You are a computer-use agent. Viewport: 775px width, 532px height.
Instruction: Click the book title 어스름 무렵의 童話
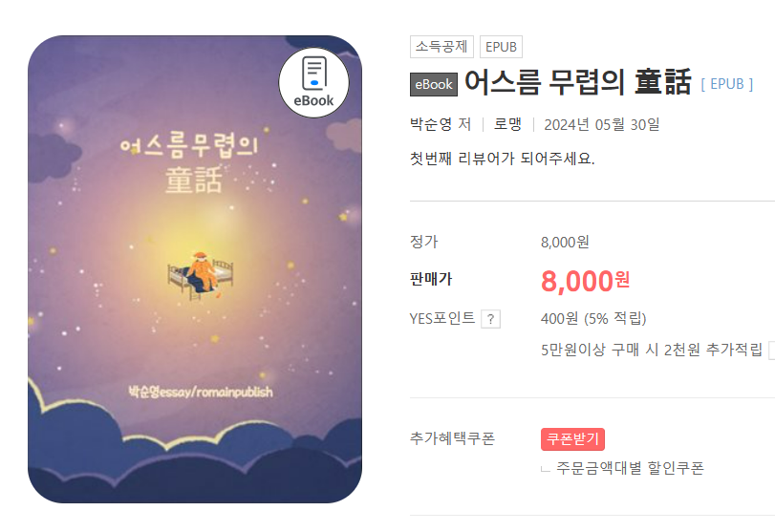click(577, 82)
